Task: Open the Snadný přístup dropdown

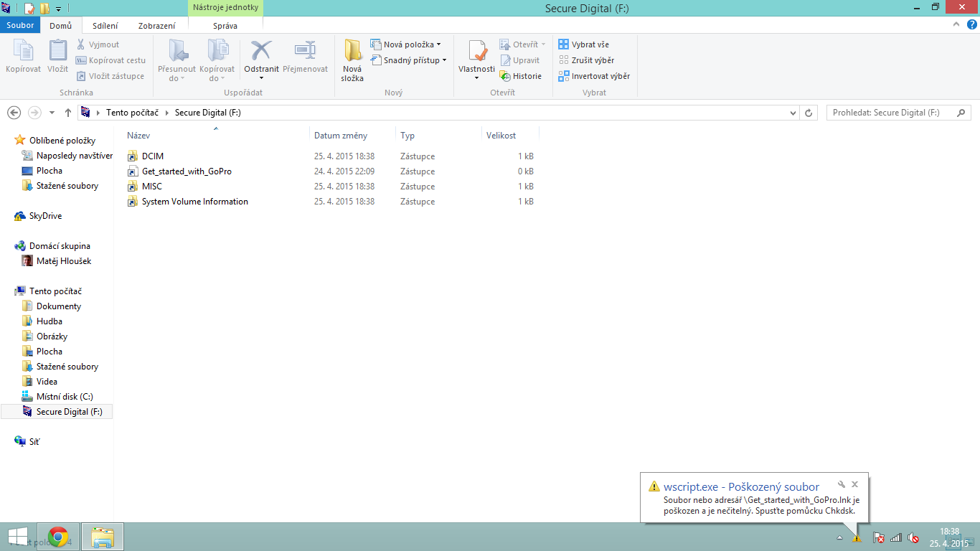Action: [444, 60]
